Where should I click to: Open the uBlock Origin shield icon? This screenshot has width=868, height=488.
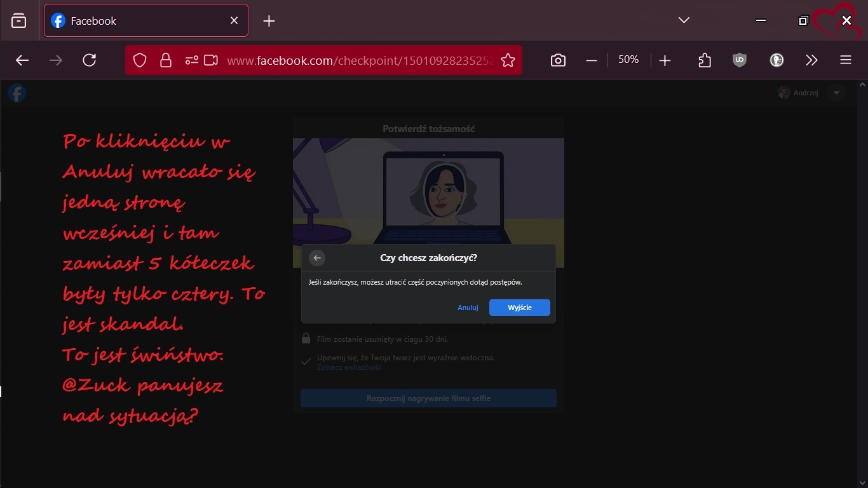[x=739, y=60]
